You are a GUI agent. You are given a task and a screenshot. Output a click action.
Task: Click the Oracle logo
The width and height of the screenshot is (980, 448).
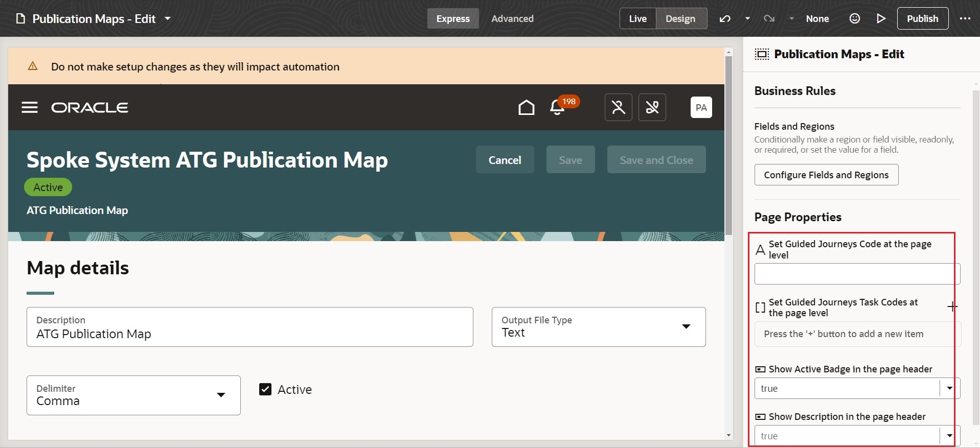(89, 107)
